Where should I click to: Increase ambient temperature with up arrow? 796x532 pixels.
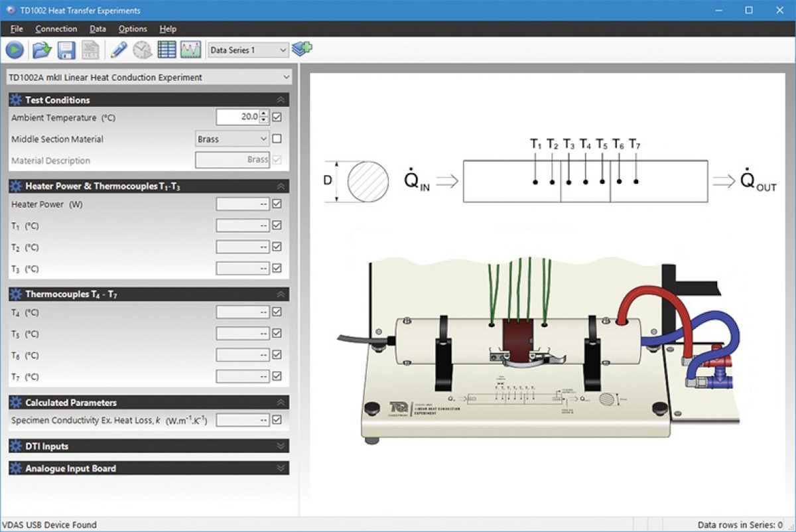265,114
